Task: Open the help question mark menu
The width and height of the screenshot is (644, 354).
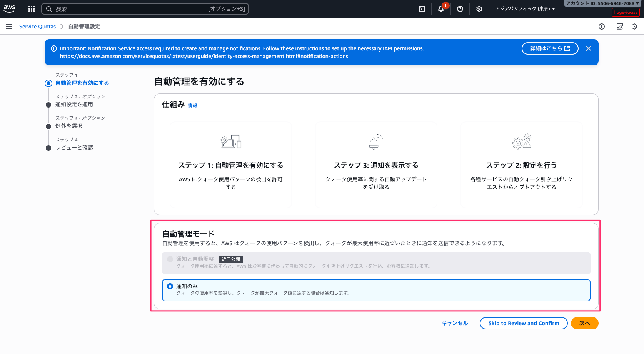Action: point(460,9)
